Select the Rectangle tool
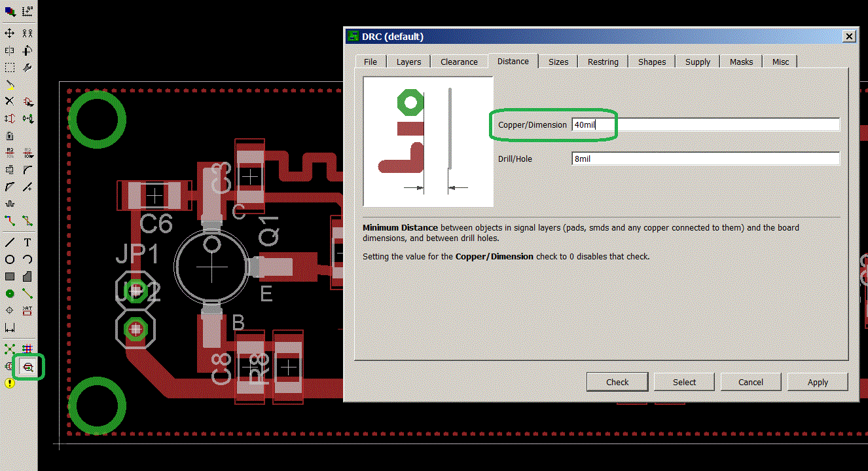The height and width of the screenshot is (471, 868). (x=10, y=276)
